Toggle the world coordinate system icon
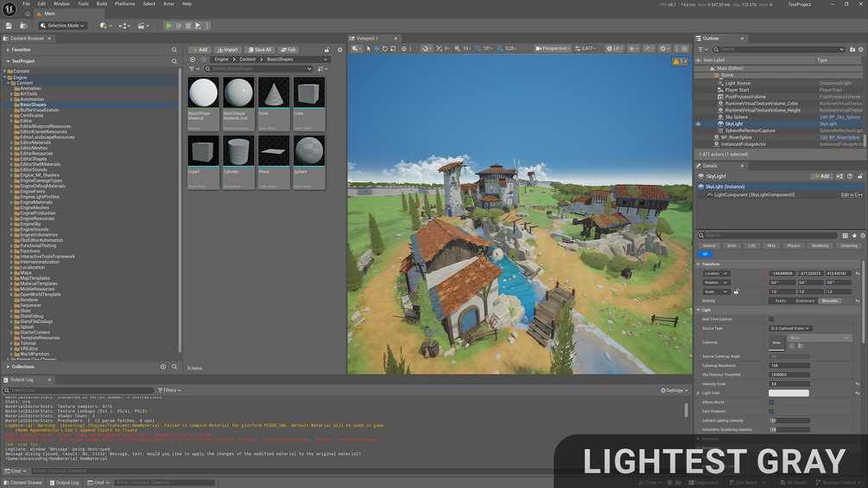The image size is (868, 488). [x=404, y=48]
